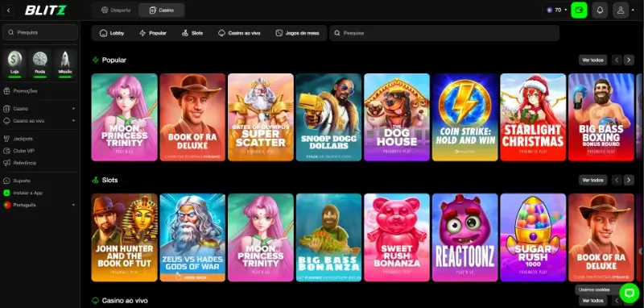644x308 pixels.
Task: Open Gates of Olympus Super Scatter game
Action: (261, 117)
